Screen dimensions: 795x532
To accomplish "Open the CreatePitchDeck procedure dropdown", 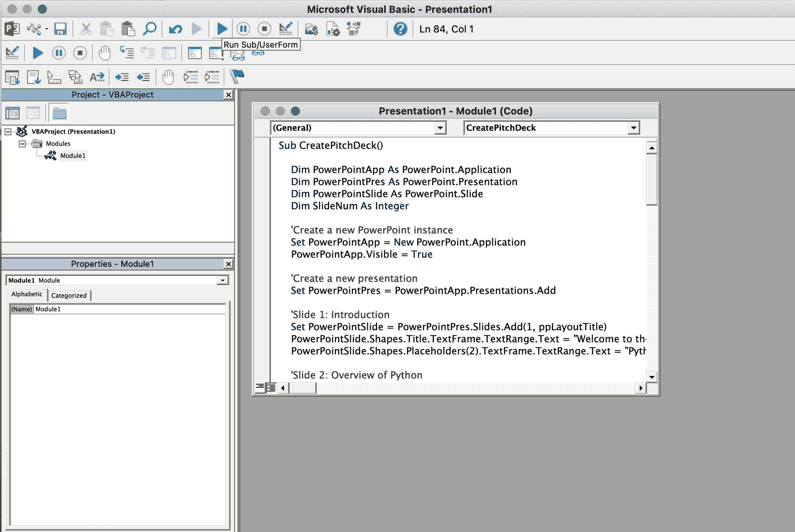I will 634,128.
